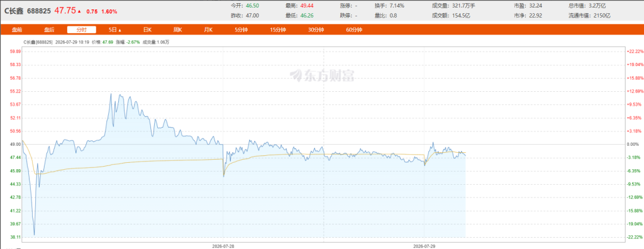This screenshot has height=249, width=644.
Task: Click the 换手 turnover value 7.14%
Action: (396, 6)
